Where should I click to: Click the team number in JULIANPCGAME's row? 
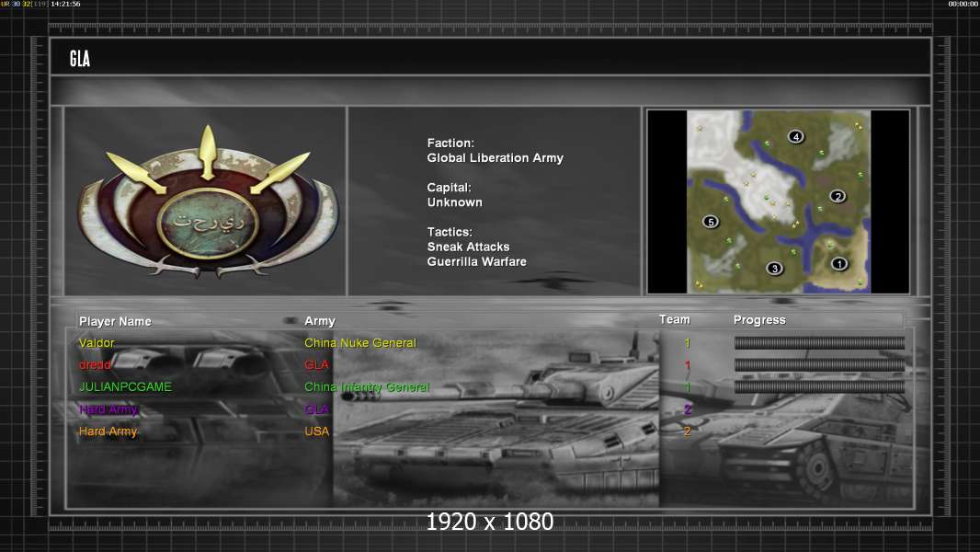click(x=687, y=387)
